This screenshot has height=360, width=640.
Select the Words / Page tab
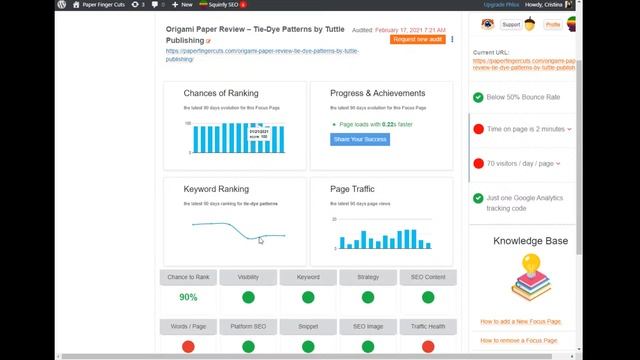click(188, 326)
